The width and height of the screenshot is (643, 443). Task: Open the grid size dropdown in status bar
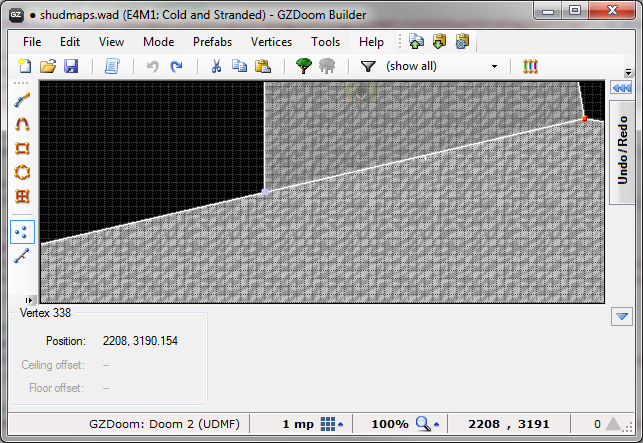tap(332, 424)
